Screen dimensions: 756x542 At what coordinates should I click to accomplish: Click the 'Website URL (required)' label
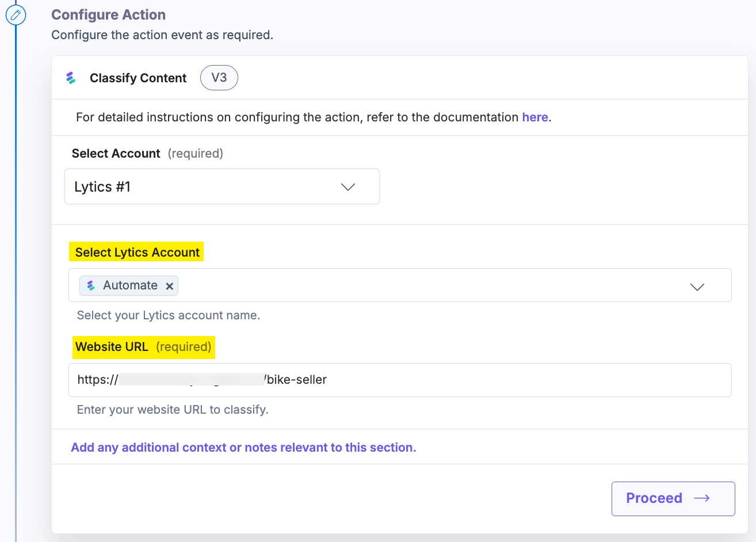point(143,347)
